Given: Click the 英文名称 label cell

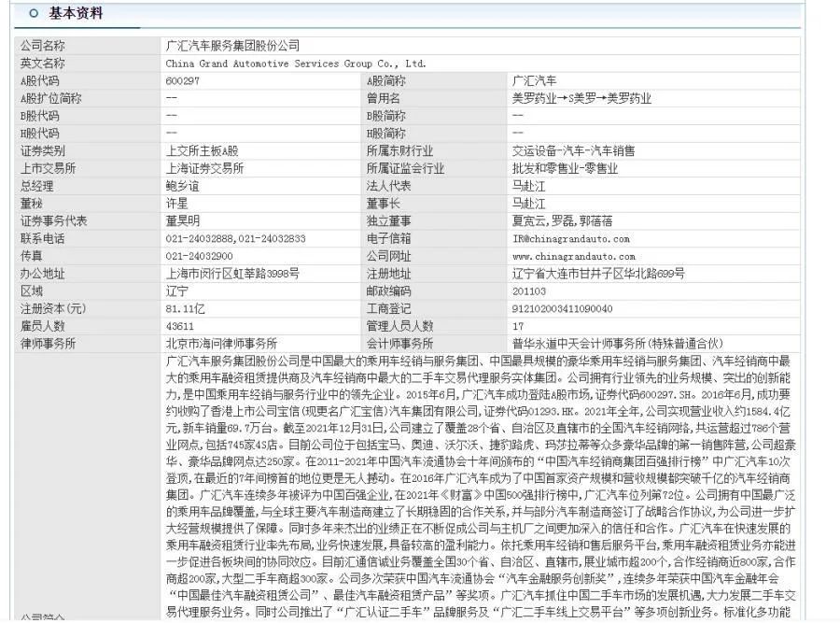Looking at the screenshot, I should pos(88,64).
